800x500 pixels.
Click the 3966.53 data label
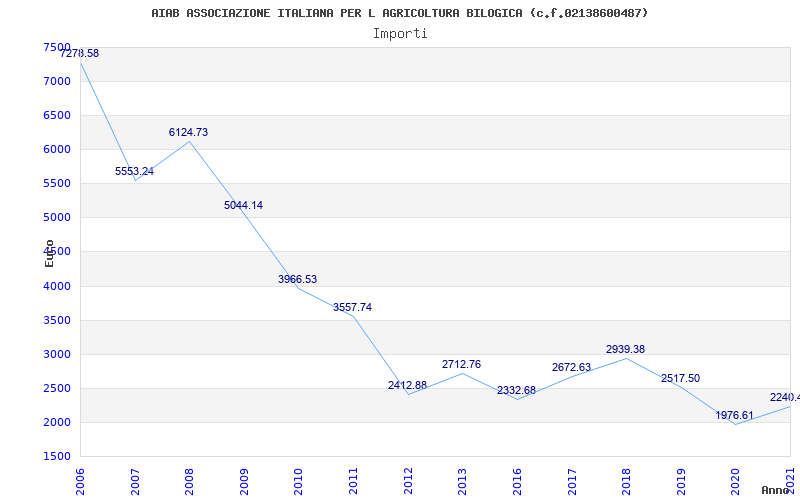(x=297, y=279)
